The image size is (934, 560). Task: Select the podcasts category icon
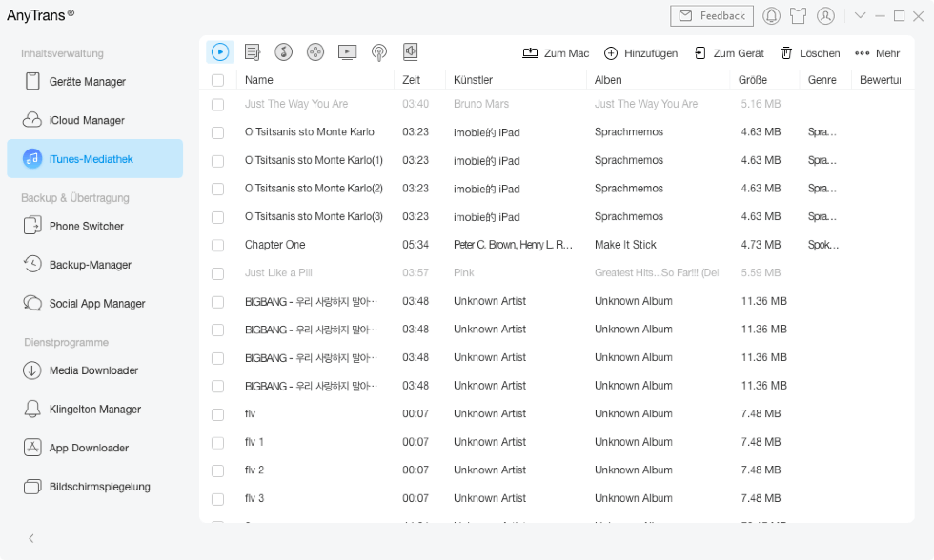378,52
